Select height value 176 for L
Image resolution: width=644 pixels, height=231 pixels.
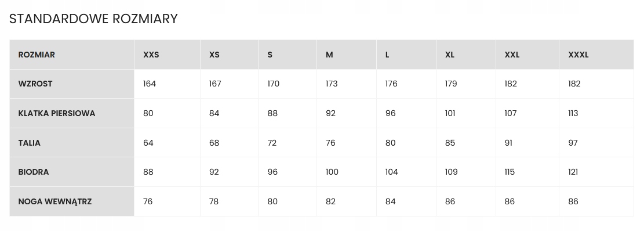[391, 84]
